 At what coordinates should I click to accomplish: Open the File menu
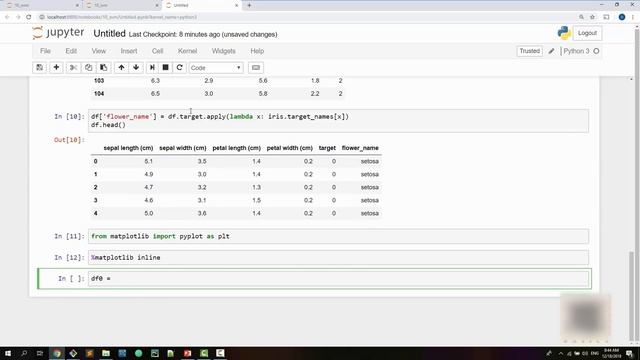tap(45, 51)
